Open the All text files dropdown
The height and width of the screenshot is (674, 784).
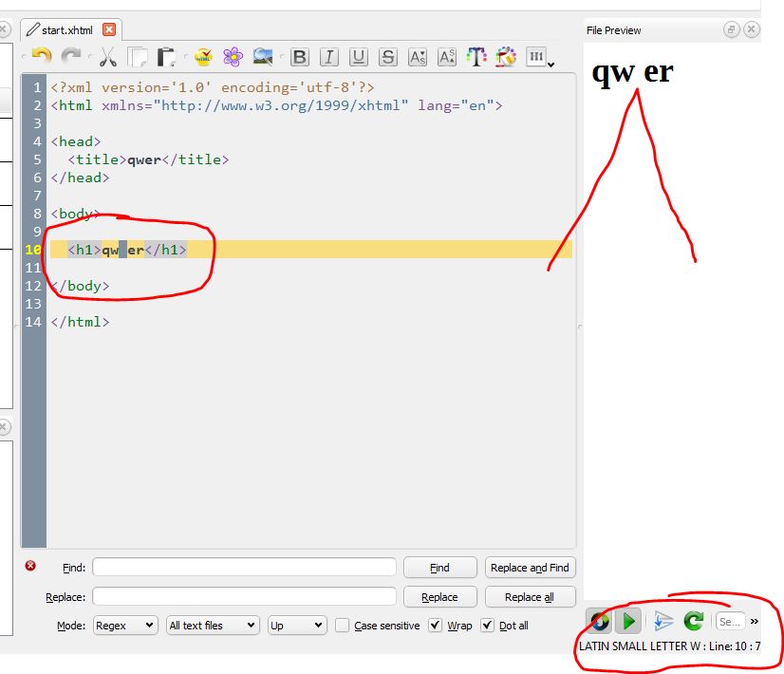213,626
